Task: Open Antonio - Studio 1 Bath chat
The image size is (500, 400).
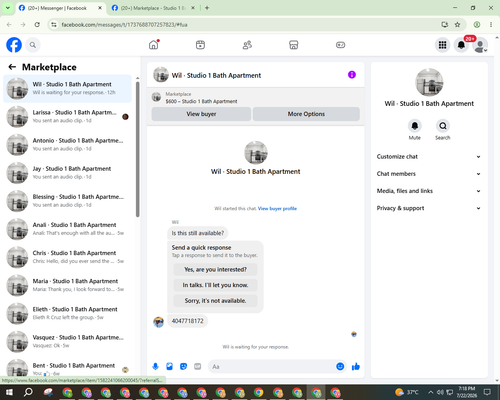Action: click(68, 145)
